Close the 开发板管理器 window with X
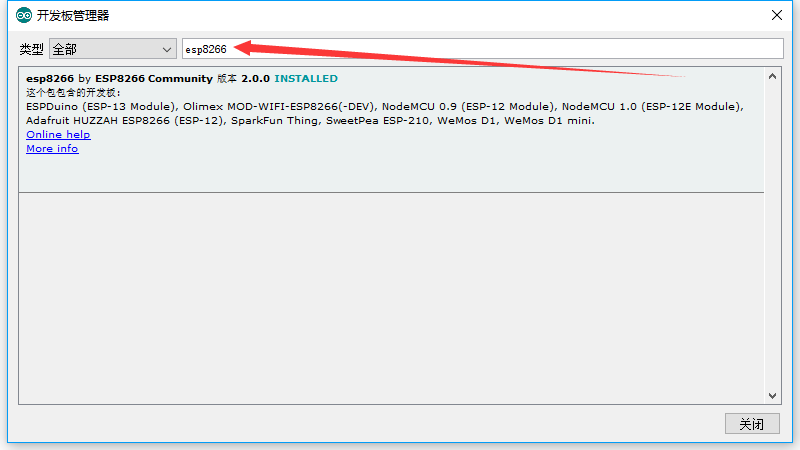Image resolution: width=800 pixels, height=450 pixels. (x=776, y=15)
